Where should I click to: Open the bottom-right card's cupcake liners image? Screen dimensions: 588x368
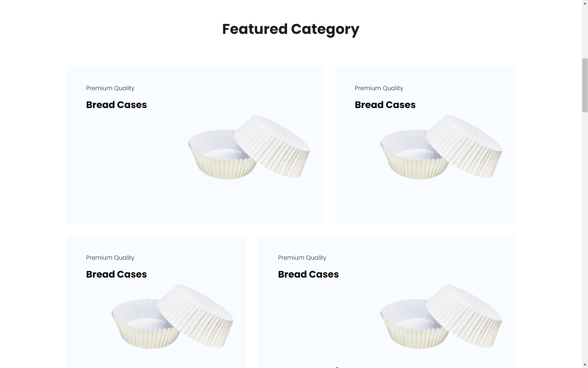441,316
